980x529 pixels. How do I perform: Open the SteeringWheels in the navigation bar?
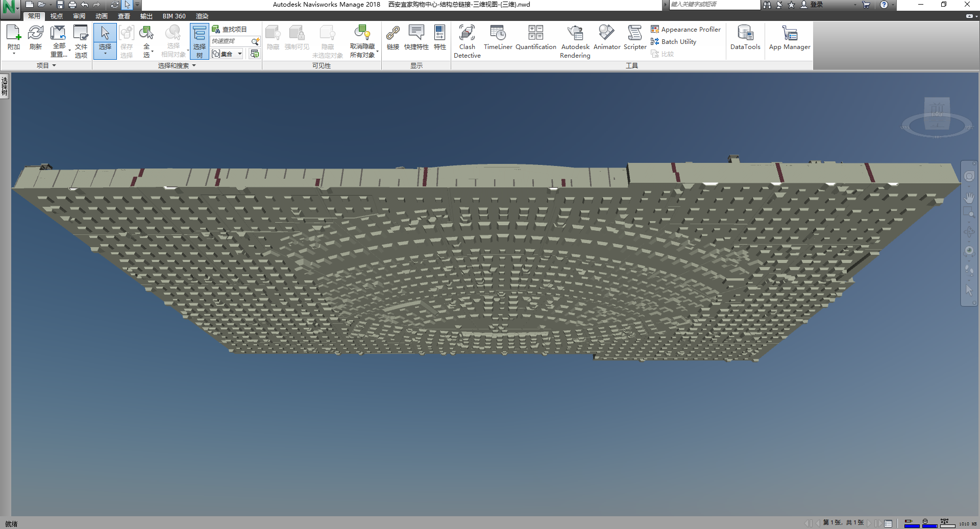point(969,176)
